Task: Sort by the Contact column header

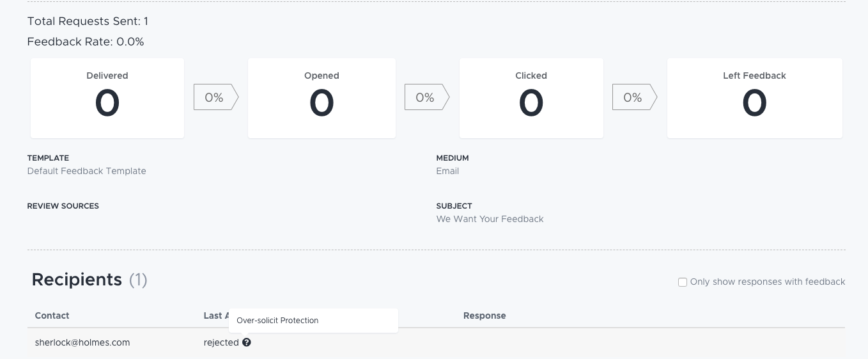Action: coord(52,315)
